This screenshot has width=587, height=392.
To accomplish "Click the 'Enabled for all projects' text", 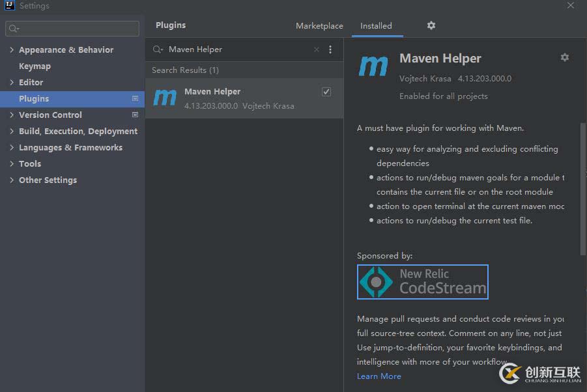I will [x=444, y=96].
